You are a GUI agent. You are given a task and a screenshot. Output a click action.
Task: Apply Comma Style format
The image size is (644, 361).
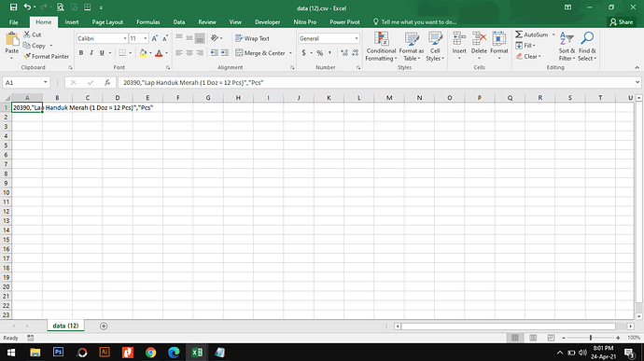point(329,53)
